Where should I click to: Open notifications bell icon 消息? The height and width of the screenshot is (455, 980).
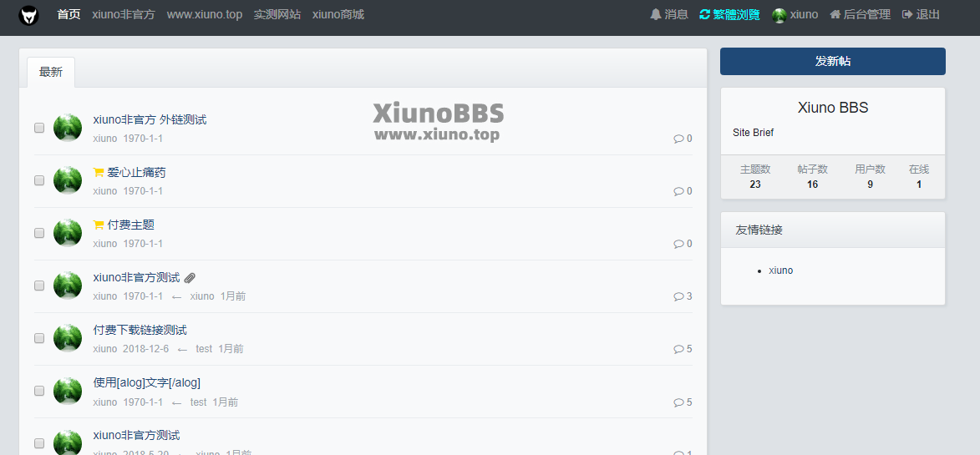[656, 14]
